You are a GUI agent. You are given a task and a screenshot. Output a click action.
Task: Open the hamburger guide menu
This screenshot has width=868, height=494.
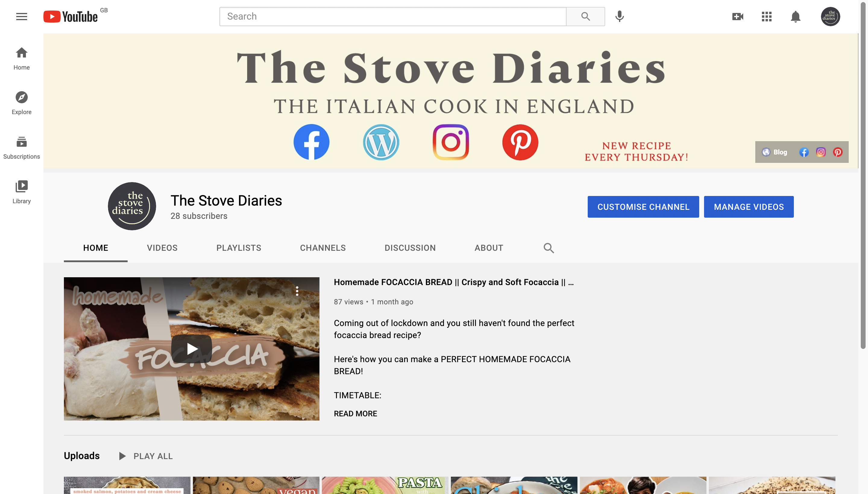21,16
